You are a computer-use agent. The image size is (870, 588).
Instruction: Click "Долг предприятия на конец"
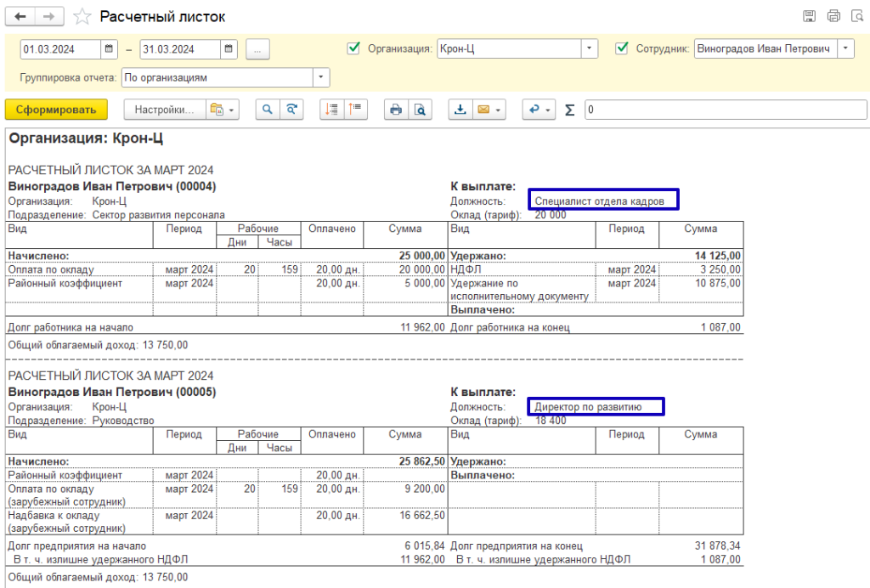tap(517, 546)
